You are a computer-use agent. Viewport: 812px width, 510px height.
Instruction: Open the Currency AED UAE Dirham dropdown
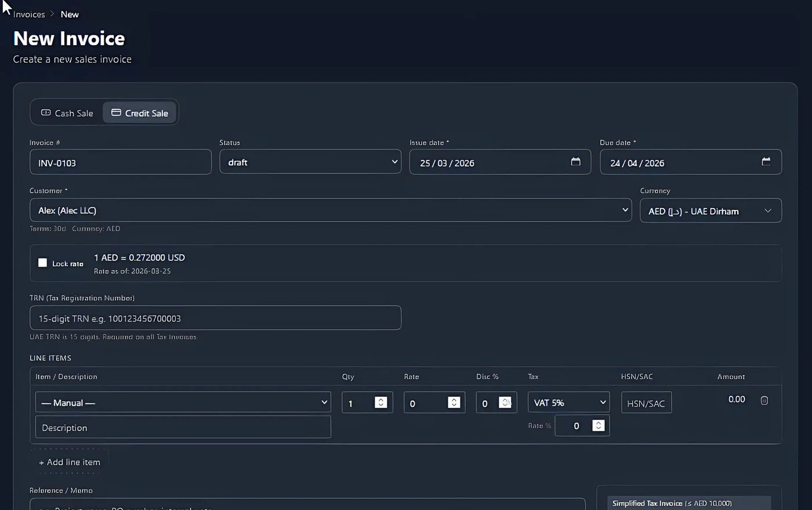point(710,211)
